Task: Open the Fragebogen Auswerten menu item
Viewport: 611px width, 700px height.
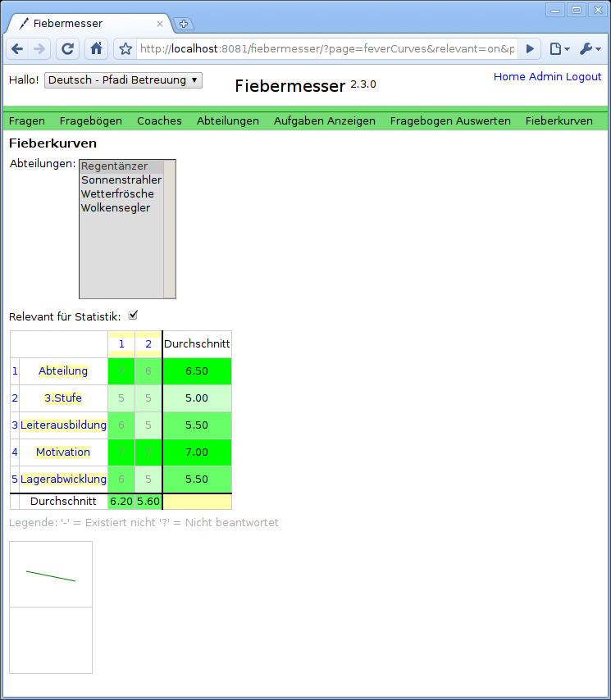Action: (x=450, y=120)
